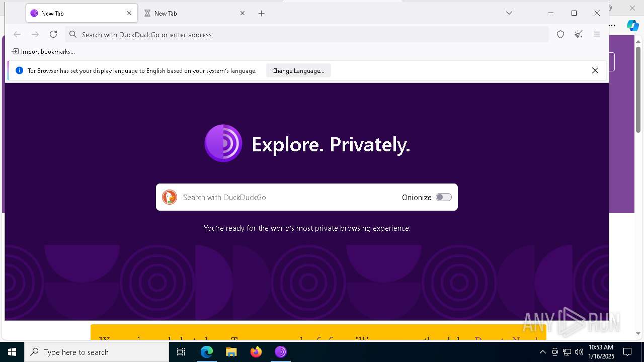Open Firefox from taskbar
Image resolution: width=644 pixels, height=362 pixels.
[x=256, y=352]
